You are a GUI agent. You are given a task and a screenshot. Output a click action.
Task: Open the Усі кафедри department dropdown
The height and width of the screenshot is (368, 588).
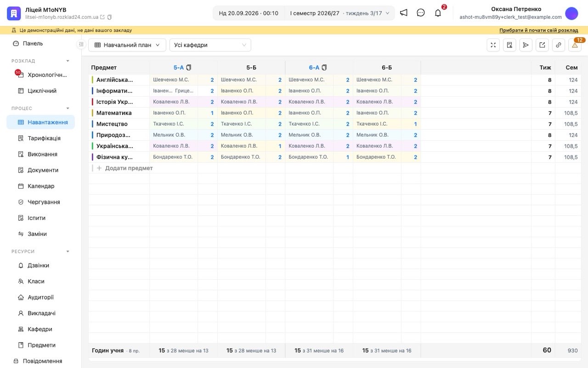pyautogui.click(x=210, y=45)
